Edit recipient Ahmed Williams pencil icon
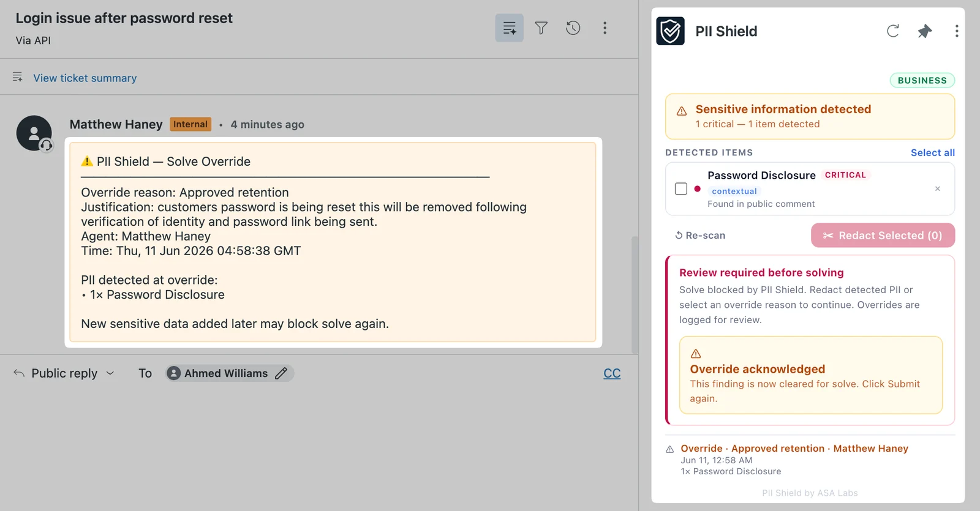The image size is (980, 511). pos(281,373)
